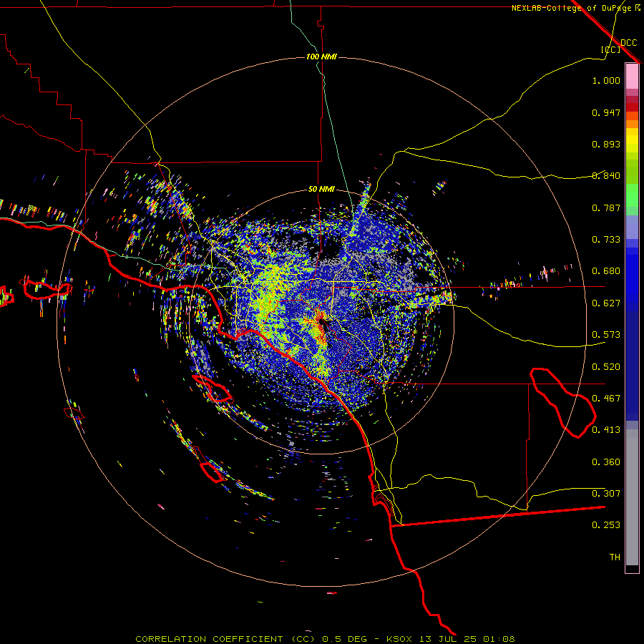Click the 0.413 legend value

pyautogui.click(x=606, y=430)
